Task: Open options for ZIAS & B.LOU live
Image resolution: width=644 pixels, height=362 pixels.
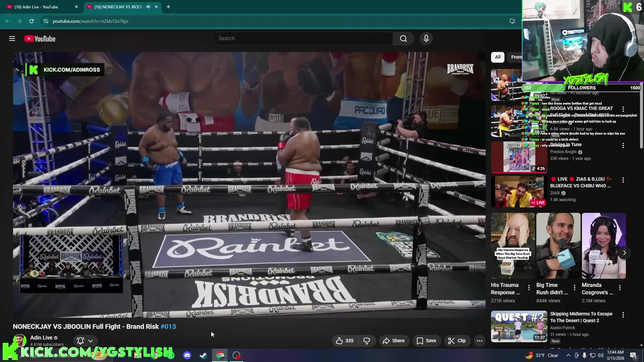Action: 623,179
